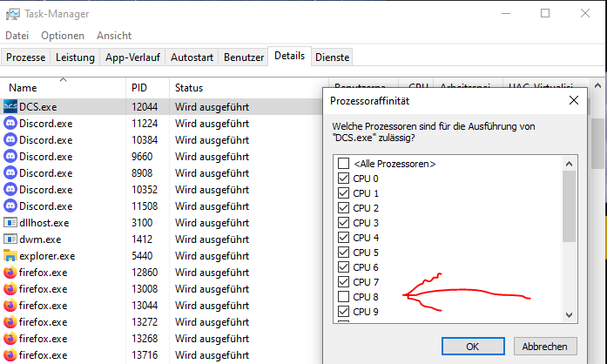Screen dimensions: 607x364
Task: Click Firefox icon for PID 12860
Action: (x=10, y=273)
